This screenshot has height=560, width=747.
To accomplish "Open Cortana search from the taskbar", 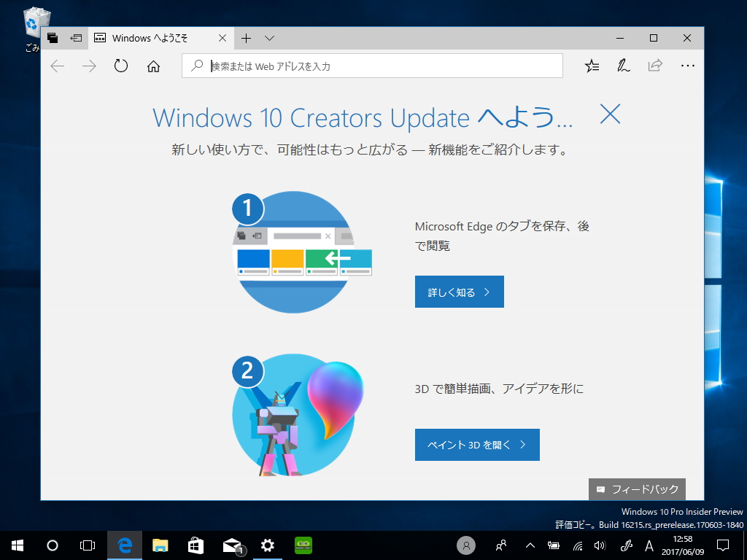I will (52, 545).
